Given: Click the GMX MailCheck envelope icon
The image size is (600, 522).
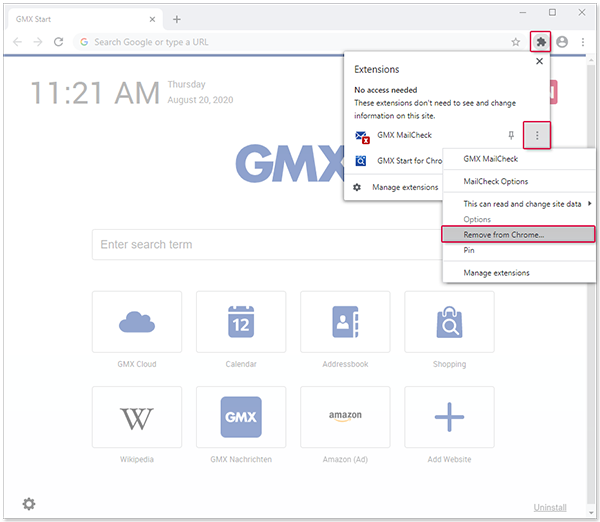Looking at the screenshot, I should click(362, 137).
